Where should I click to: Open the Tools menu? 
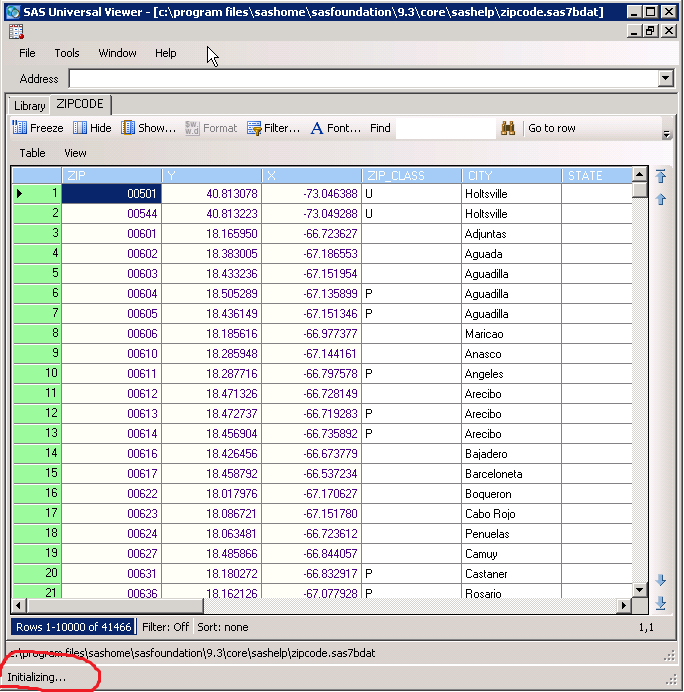[x=67, y=53]
